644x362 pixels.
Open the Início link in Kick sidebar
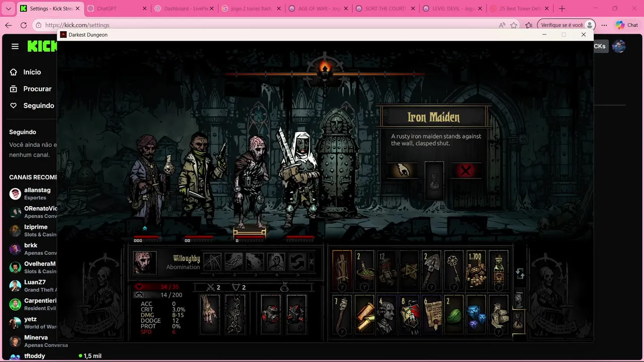point(25,72)
